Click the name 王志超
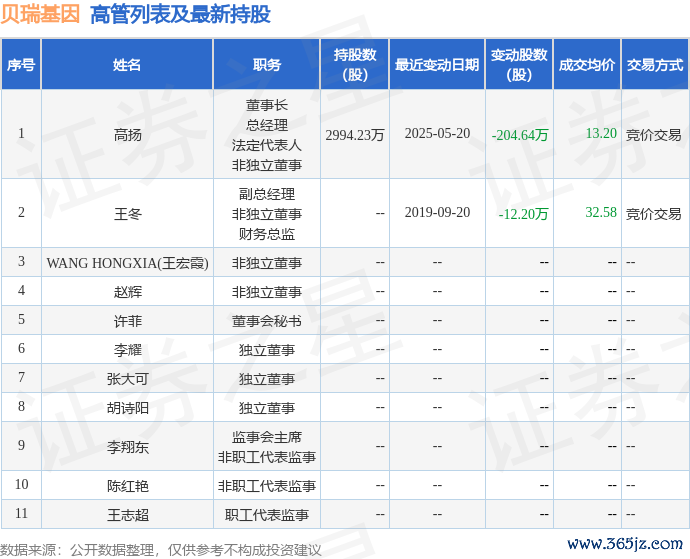This screenshot has height=559, width=690. pyautogui.click(x=128, y=515)
